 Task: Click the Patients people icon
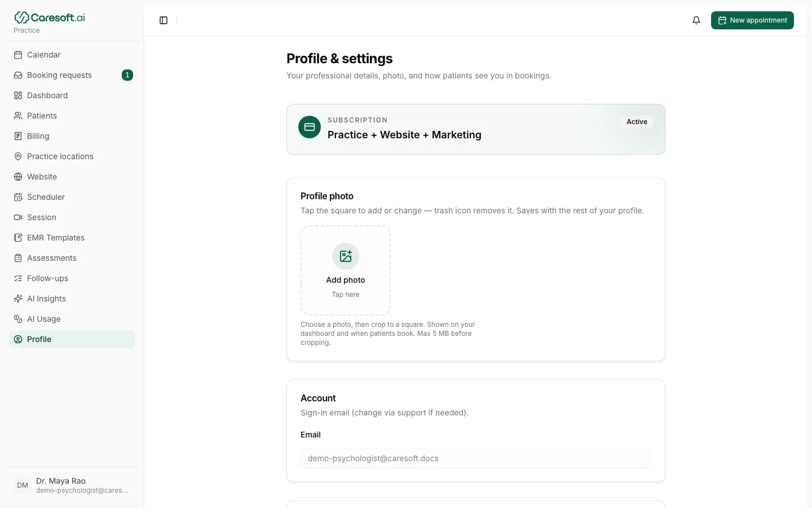pyautogui.click(x=18, y=116)
